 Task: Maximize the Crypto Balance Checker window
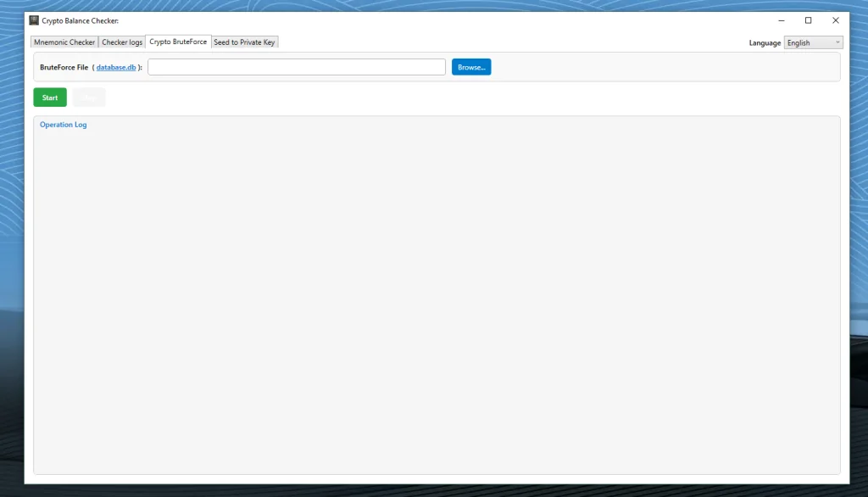pyautogui.click(x=808, y=20)
